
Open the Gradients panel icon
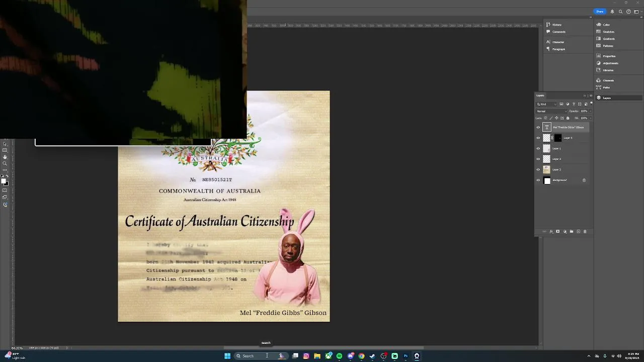pyautogui.click(x=599, y=39)
